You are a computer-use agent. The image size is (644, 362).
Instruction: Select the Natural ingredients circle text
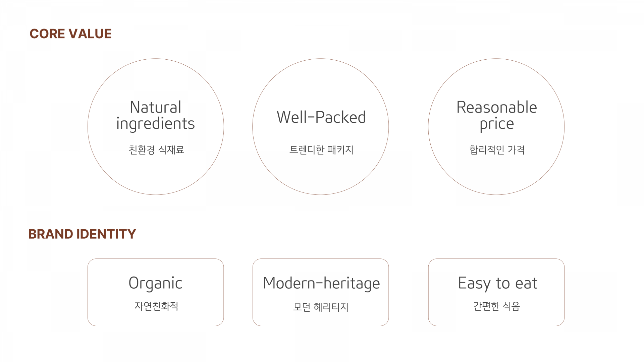coord(156,116)
